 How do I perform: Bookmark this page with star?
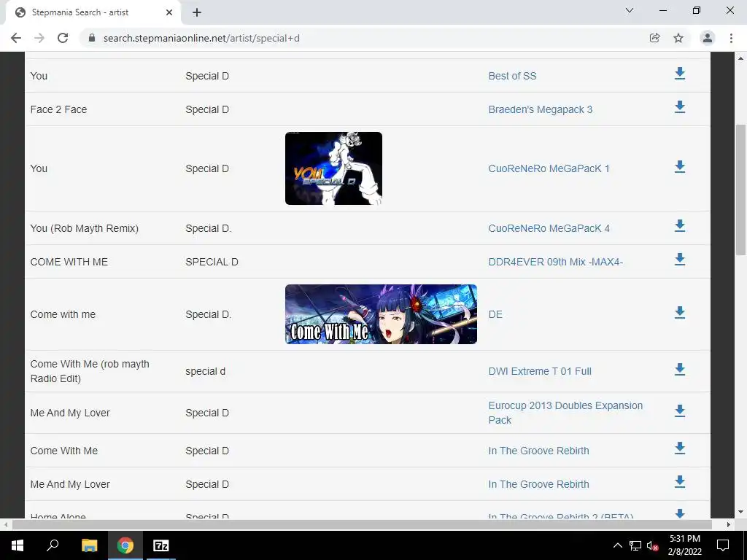click(678, 38)
